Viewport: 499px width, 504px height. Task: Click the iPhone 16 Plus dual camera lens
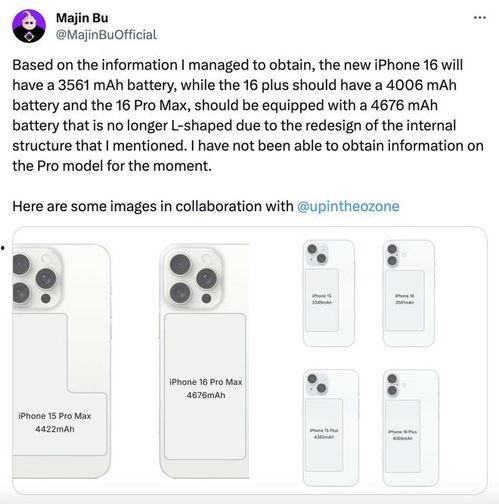point(392,384)
